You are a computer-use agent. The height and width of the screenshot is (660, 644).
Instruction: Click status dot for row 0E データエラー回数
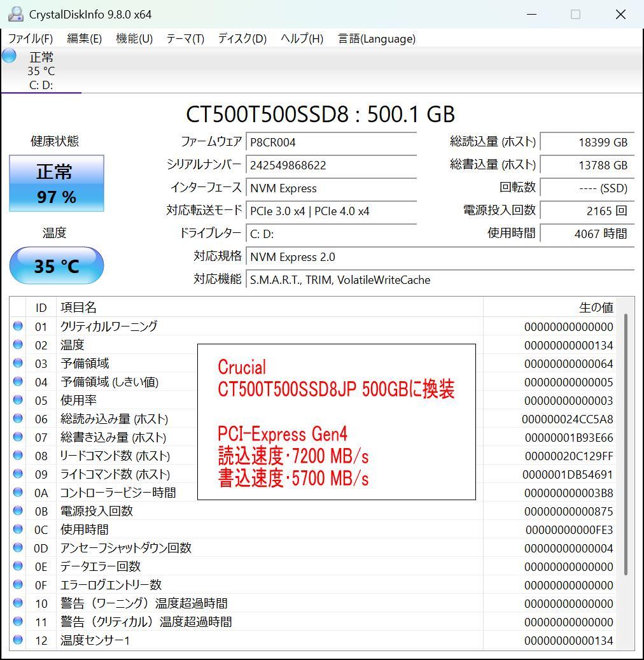click(18, 566)
